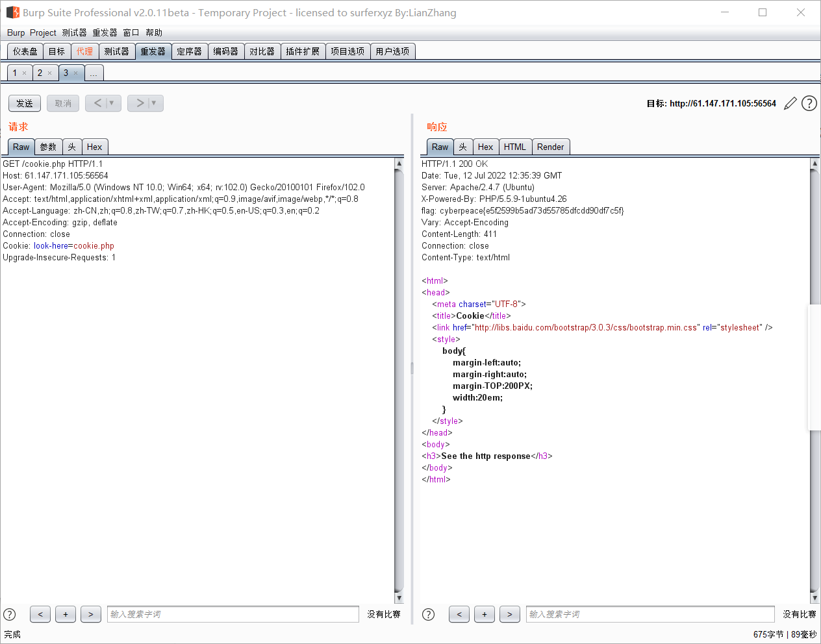This screenshot has height=644, width=821.
Task: Click request search plus options button
Action: pos(66,614)
